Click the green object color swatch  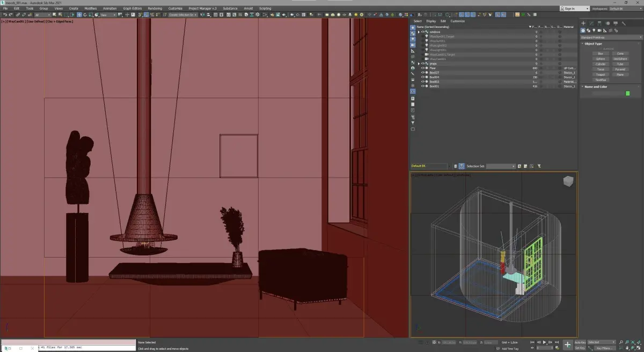(x=627, y=93)
